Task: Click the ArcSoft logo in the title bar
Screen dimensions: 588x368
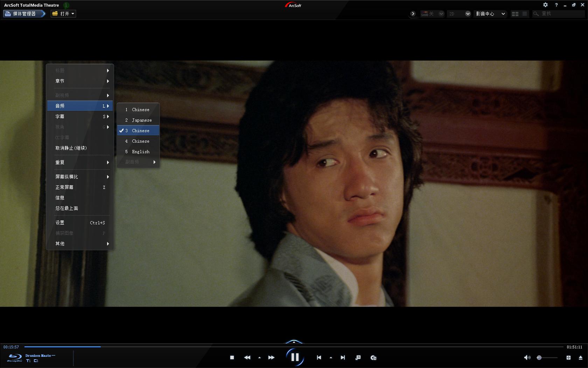Action: (x=293, y=5)
